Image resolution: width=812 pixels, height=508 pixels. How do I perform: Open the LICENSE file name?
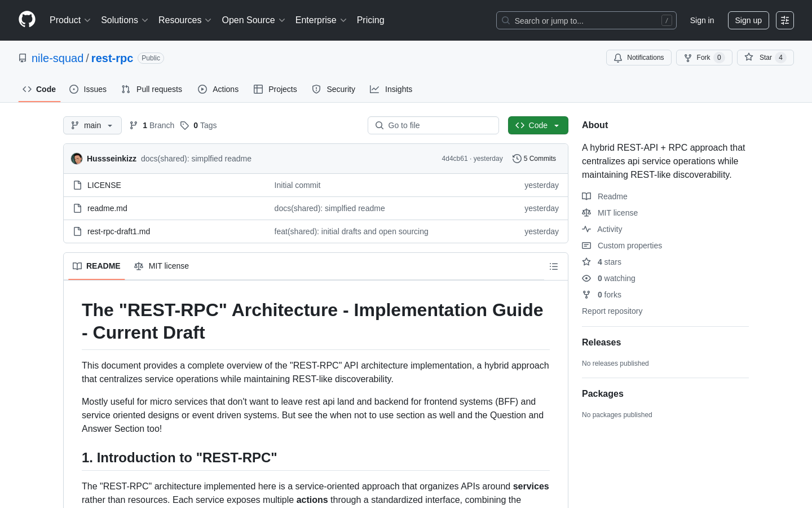coord(104,185)
